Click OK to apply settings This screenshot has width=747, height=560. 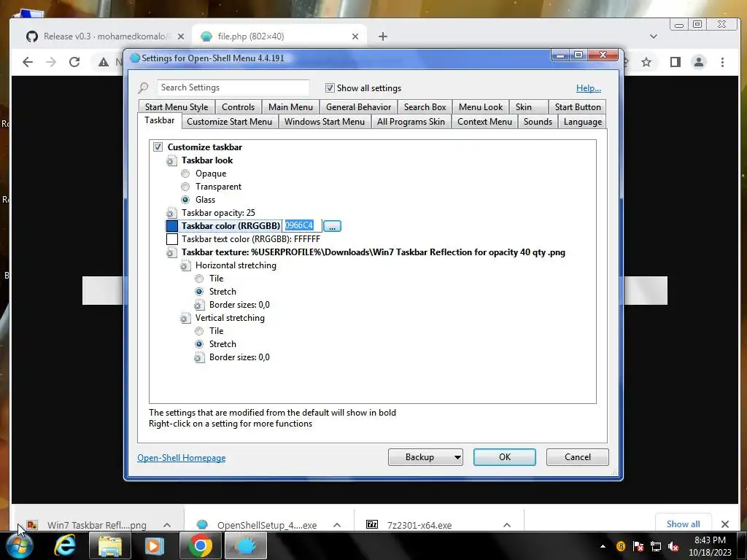[505, 457]
